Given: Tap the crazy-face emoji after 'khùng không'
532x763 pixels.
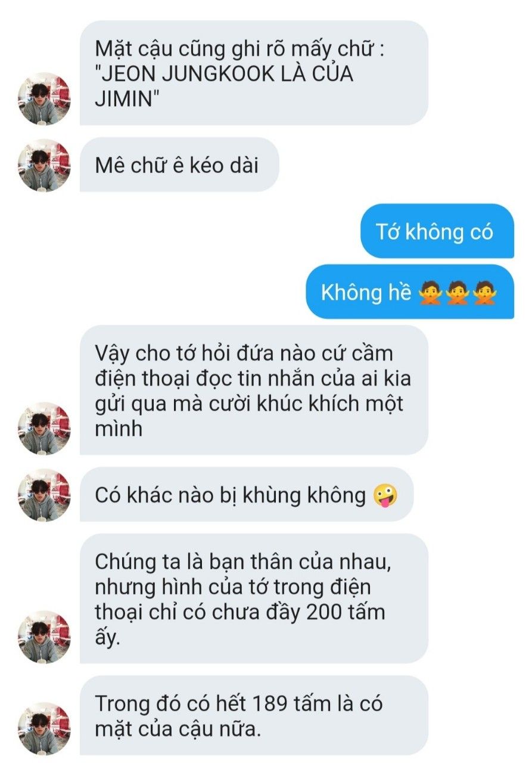Looking at the screenshot, I should (x=385, y=495).
